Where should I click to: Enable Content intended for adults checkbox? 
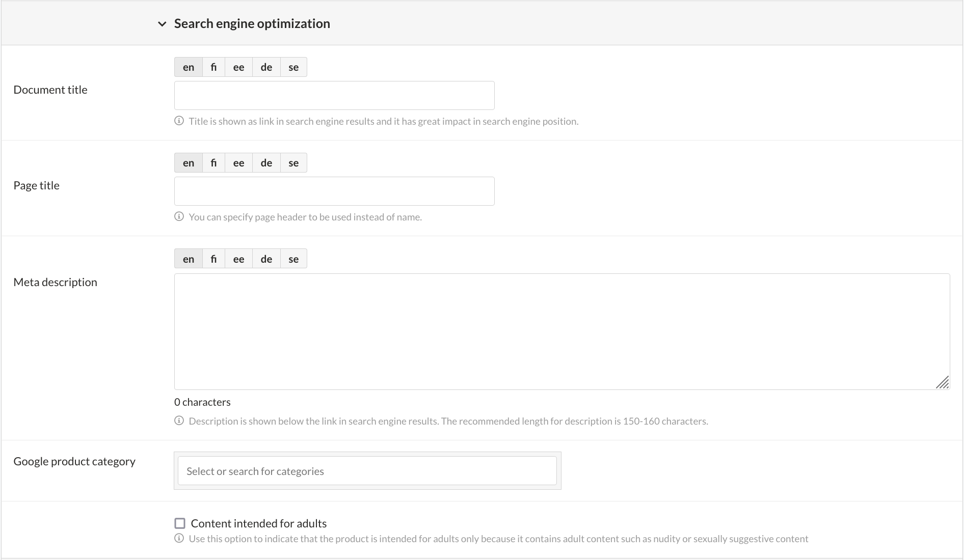[x=180, y=523]
